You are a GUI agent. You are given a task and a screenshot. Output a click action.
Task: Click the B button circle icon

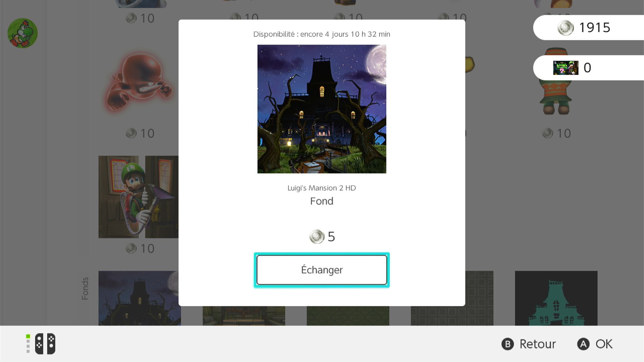[x=507, y=344]
